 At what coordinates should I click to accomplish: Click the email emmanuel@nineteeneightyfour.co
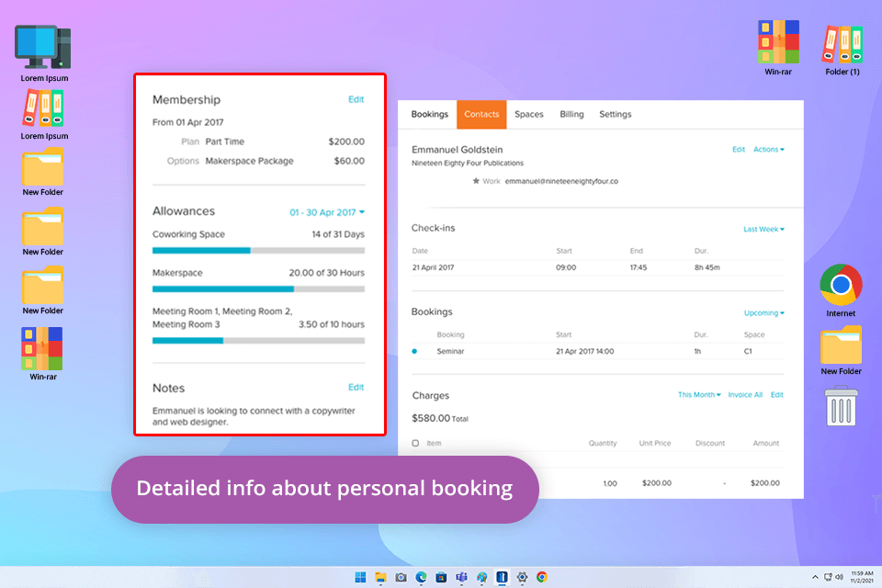point(561,181)
